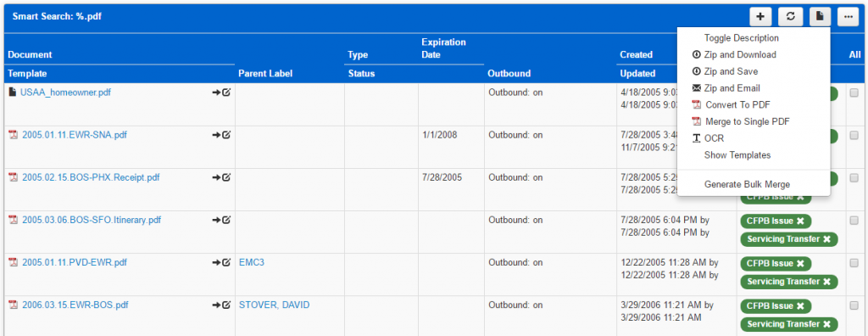
Task: Remove CFPB Issue tag on BOS-SFO row
Action: click(800, 221)
